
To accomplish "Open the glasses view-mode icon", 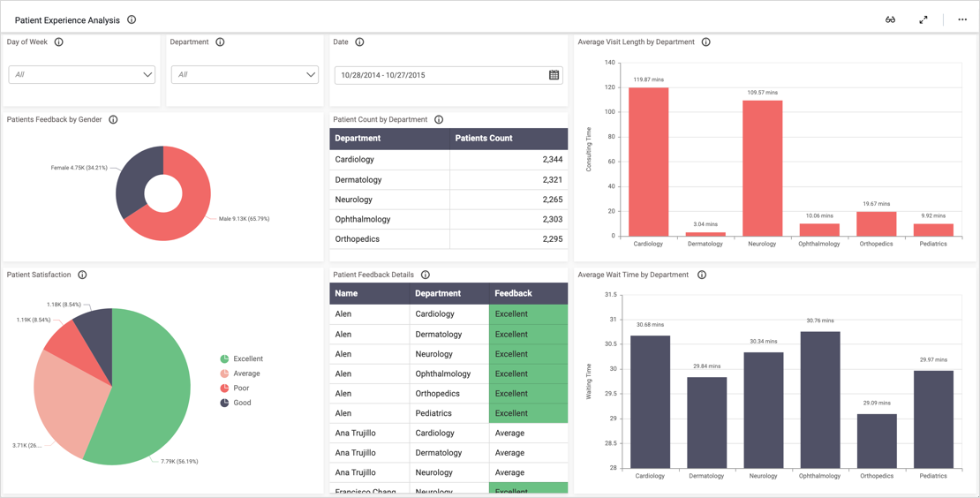I will pyautogui.click(x=891, y=20).
